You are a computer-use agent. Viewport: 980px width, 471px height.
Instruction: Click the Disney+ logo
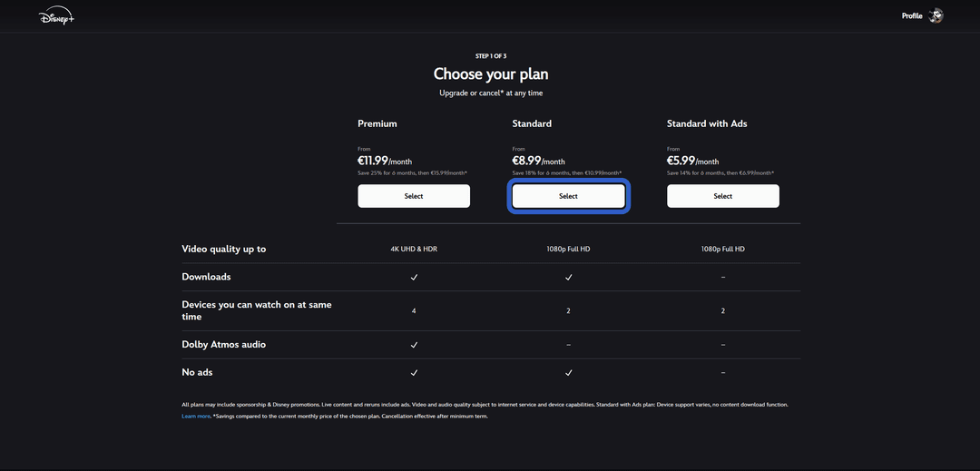pos(57,17)
